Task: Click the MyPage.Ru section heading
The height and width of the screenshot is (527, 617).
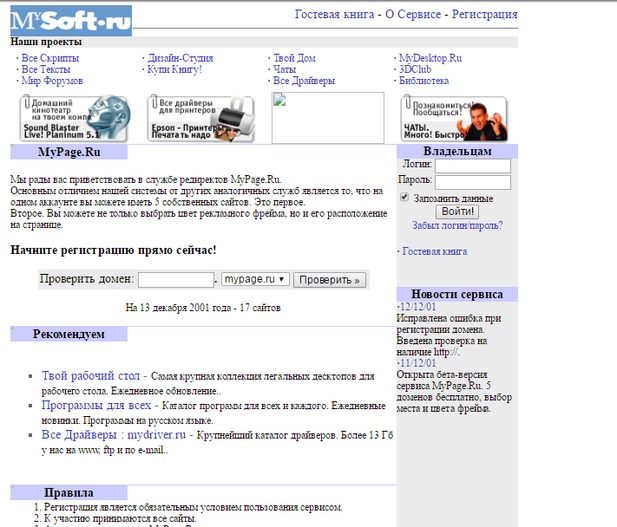Action: [x=69, y=152]
